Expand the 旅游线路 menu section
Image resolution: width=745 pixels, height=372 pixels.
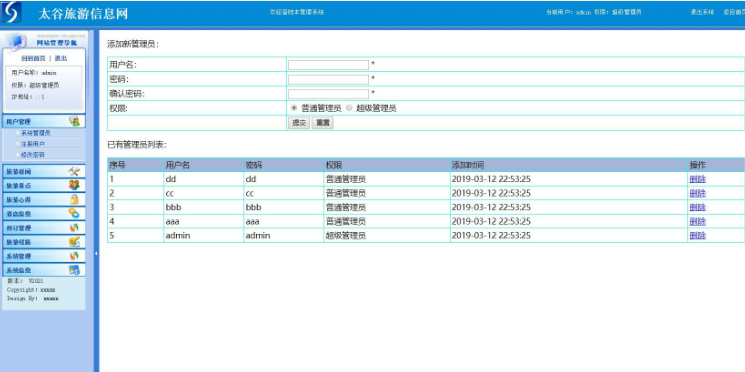(44, 242)
